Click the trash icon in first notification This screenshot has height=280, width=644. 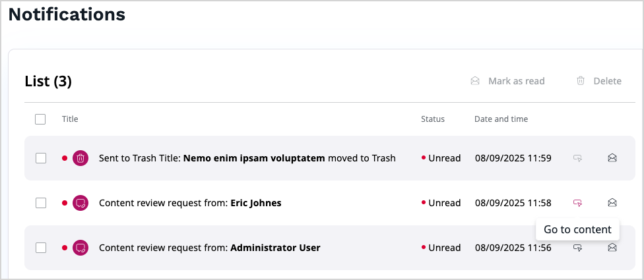coord(80,158)
